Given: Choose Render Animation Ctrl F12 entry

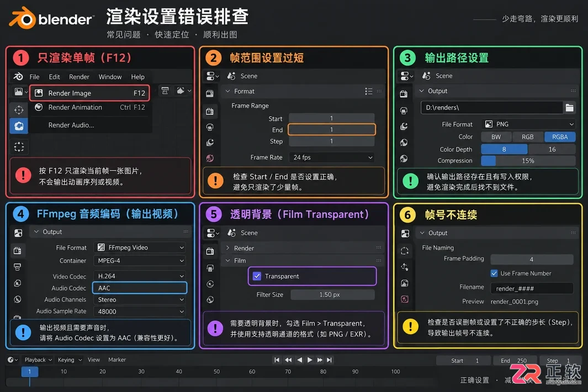Looking at the screenshot, I should (x=89, y=107).
